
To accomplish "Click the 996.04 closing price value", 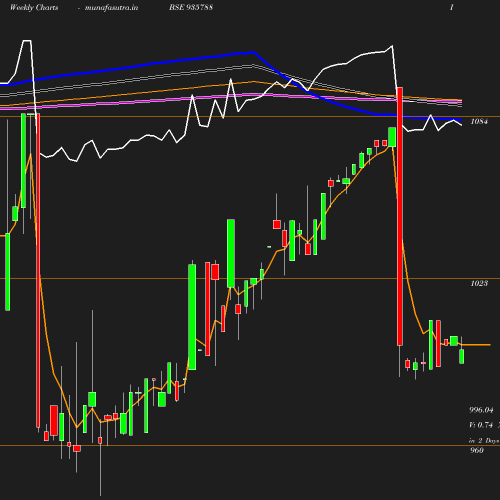I will coord(481,410).
